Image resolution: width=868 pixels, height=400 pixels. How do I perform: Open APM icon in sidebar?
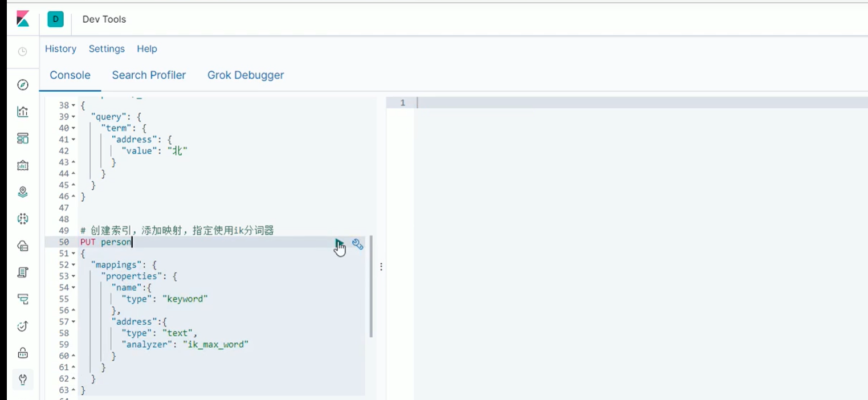pos(23,299)
